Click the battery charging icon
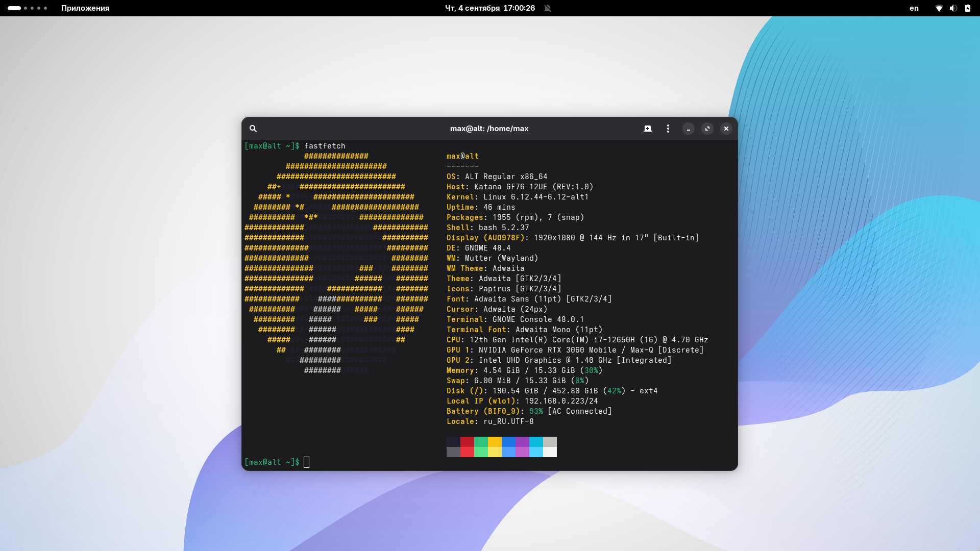 pos(968,8)
